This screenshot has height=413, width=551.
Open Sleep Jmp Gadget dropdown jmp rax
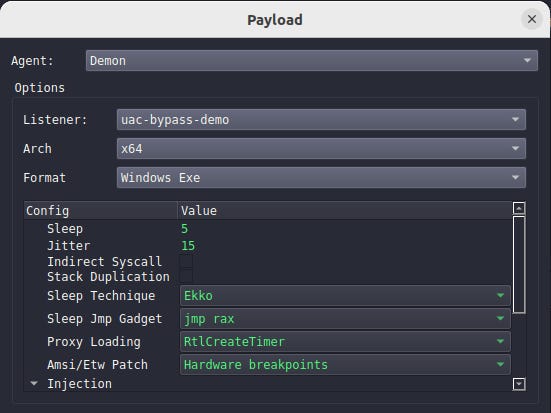[x=345, y=319]
